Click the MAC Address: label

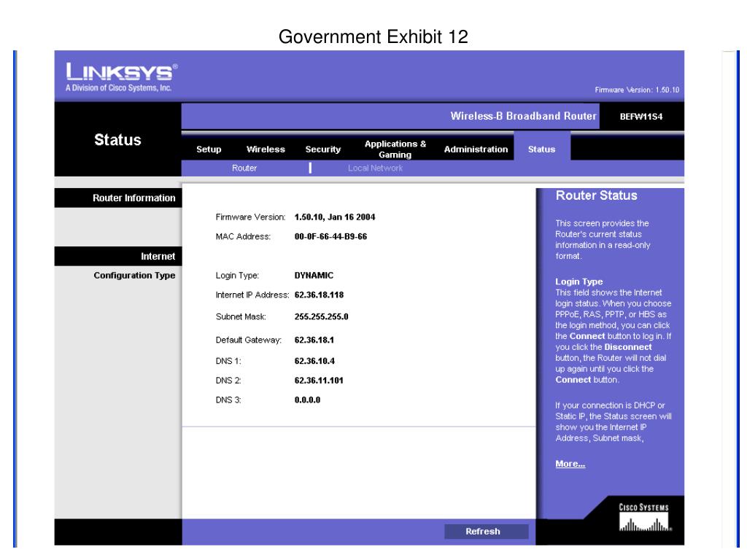pos(243,237)
